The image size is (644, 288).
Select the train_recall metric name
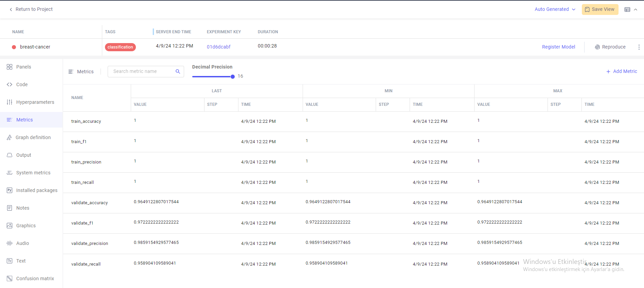pyautogui.click(x=83, y=183)
